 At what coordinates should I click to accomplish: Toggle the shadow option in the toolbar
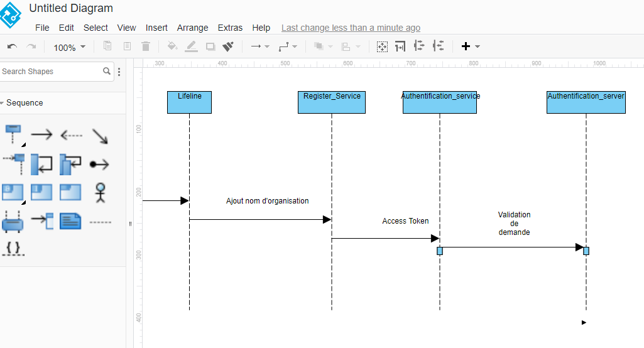click(x=210, y=46)
